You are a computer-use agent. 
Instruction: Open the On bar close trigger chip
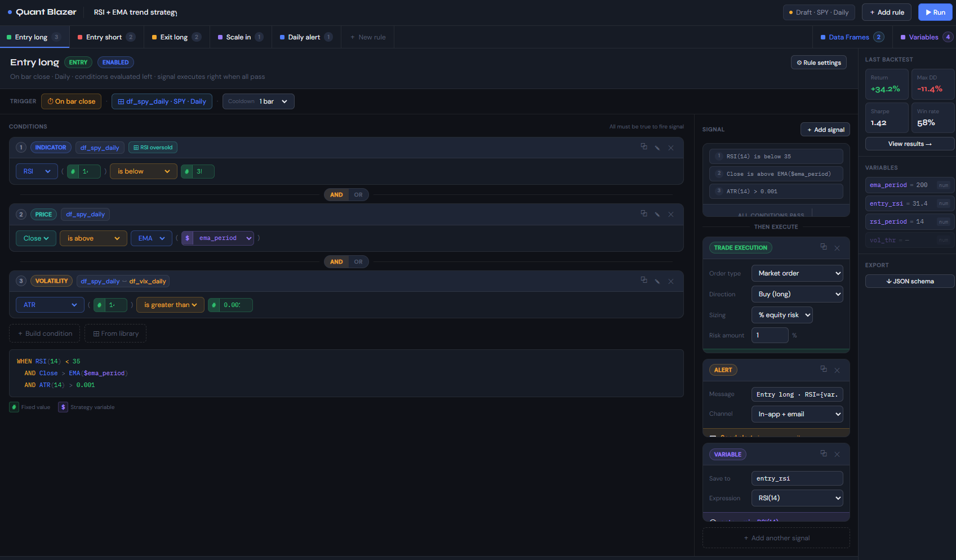pyautogui.click(x=71, y=101)
